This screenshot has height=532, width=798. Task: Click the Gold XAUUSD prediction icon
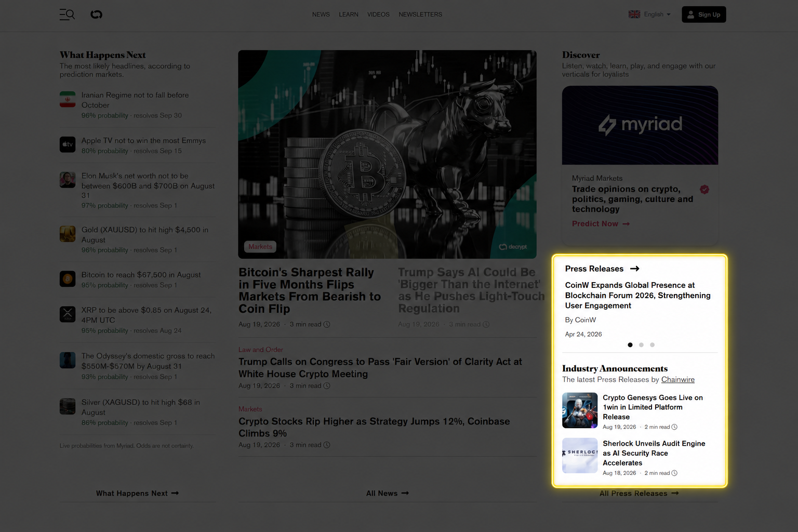pos(68,234)
